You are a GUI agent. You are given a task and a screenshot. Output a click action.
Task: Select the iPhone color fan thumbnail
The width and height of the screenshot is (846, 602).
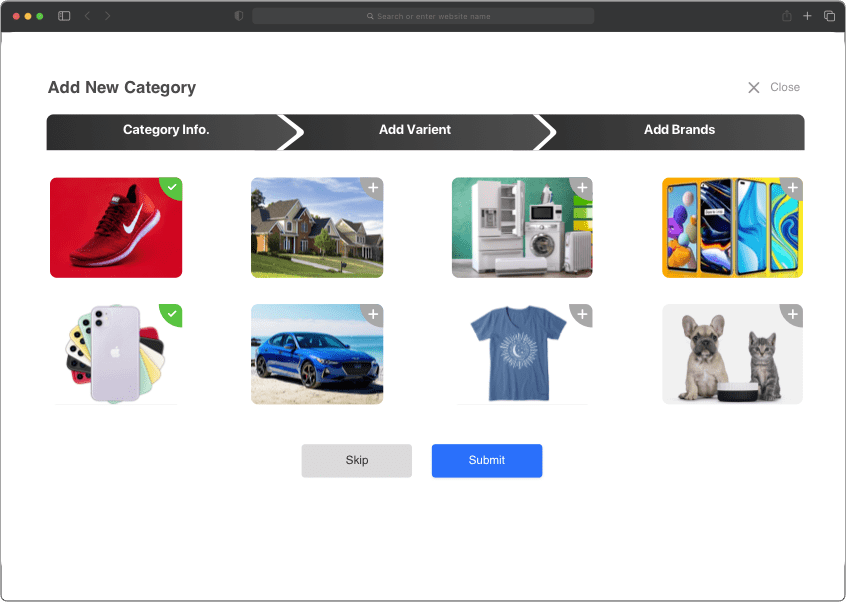point(116,354)
